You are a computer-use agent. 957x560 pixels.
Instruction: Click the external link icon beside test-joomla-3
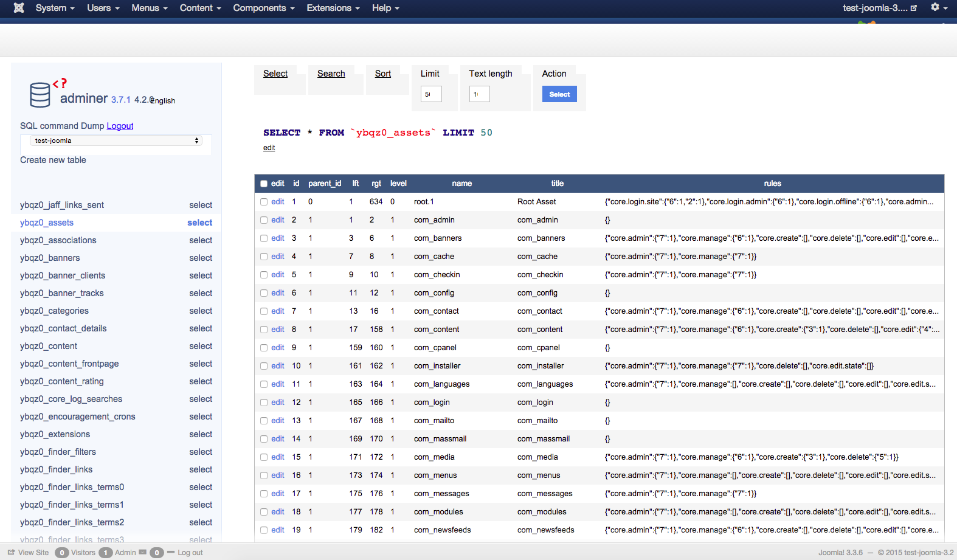[913, 8]
